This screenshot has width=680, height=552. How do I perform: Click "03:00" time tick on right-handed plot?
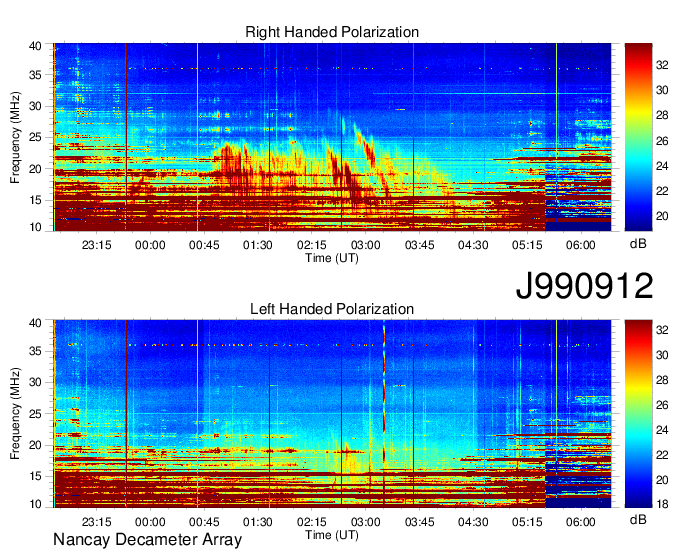point(366,245)
